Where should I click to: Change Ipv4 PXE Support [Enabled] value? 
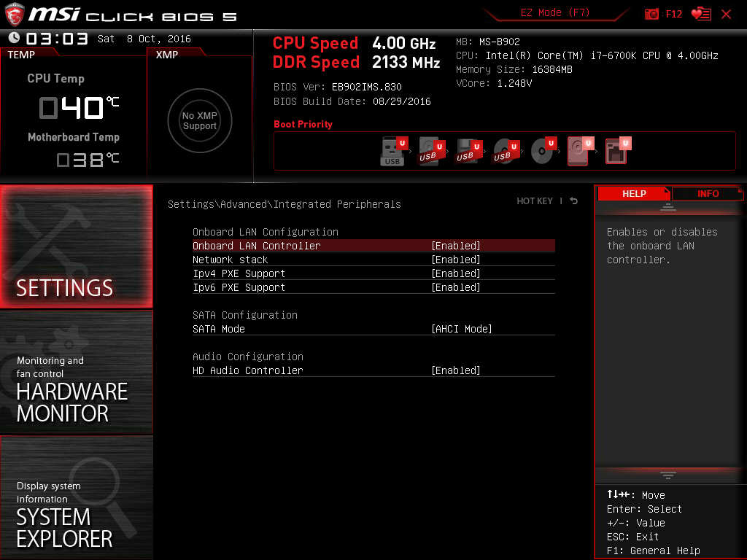tap(456, 273)
